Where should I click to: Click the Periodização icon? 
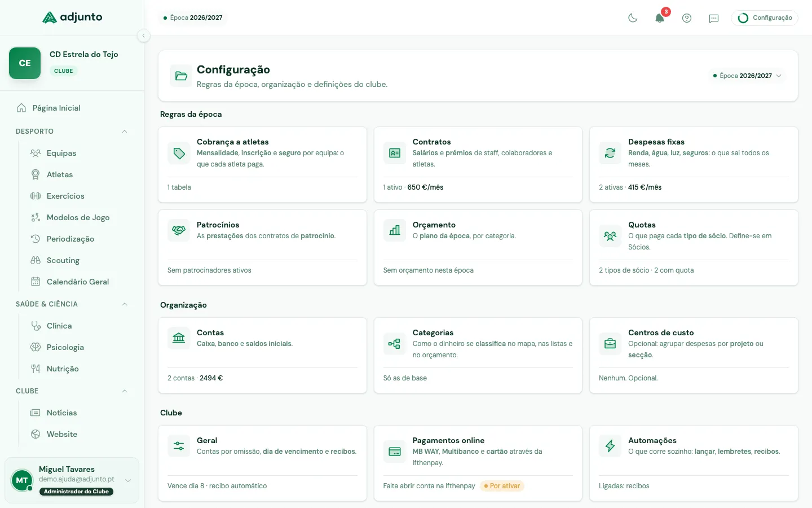tap(36, 239)
